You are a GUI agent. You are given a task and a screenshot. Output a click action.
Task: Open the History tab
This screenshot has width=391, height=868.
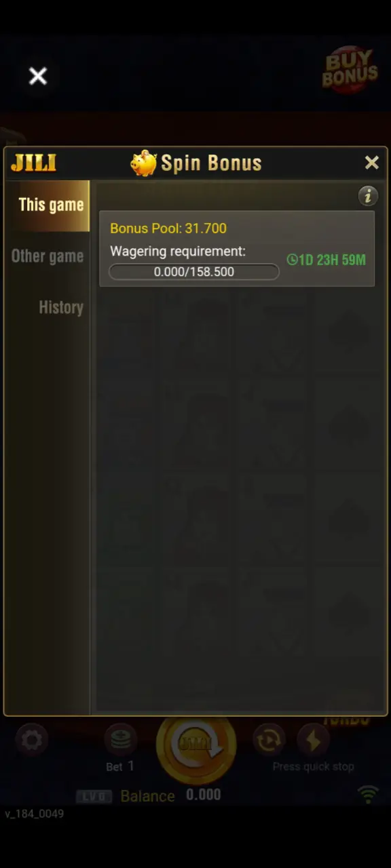pyautogui.click(x=60, y=307)
